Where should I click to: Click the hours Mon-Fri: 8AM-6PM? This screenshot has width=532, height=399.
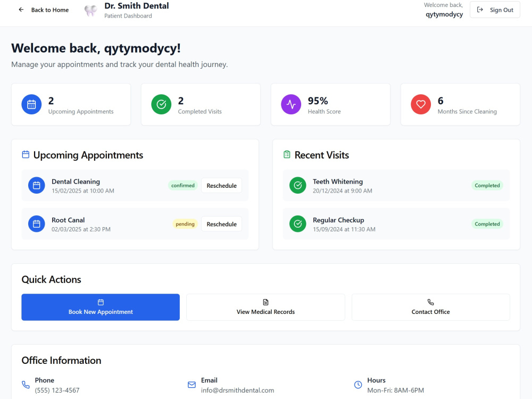tap(396, 390)
